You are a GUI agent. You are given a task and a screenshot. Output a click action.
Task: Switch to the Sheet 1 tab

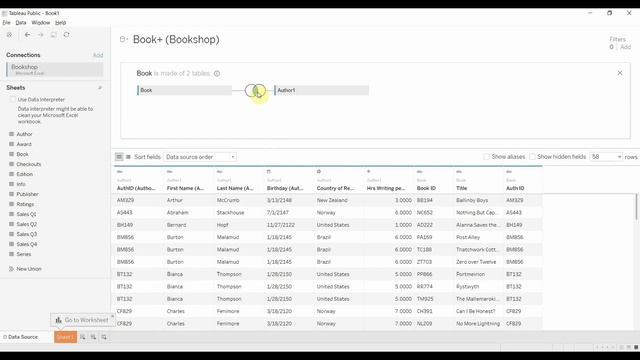click(x=65, y=337)
